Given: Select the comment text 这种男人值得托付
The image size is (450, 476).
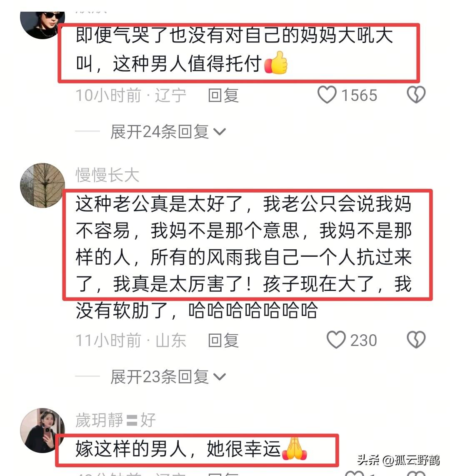Looking at the screenshot, I should (x=187, y=64).
